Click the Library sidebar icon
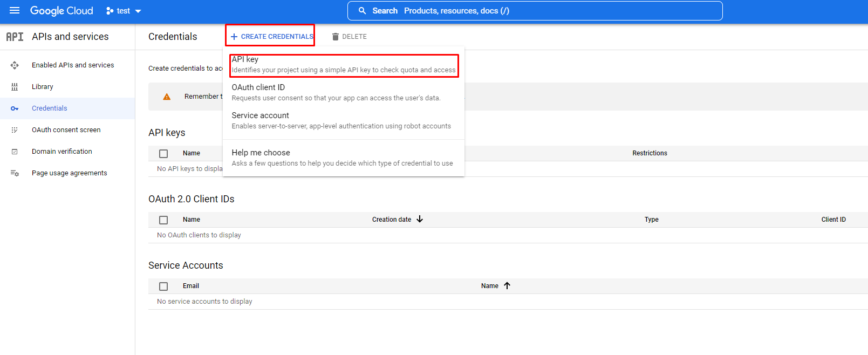 pyautogui.click(x=15, y=87)
